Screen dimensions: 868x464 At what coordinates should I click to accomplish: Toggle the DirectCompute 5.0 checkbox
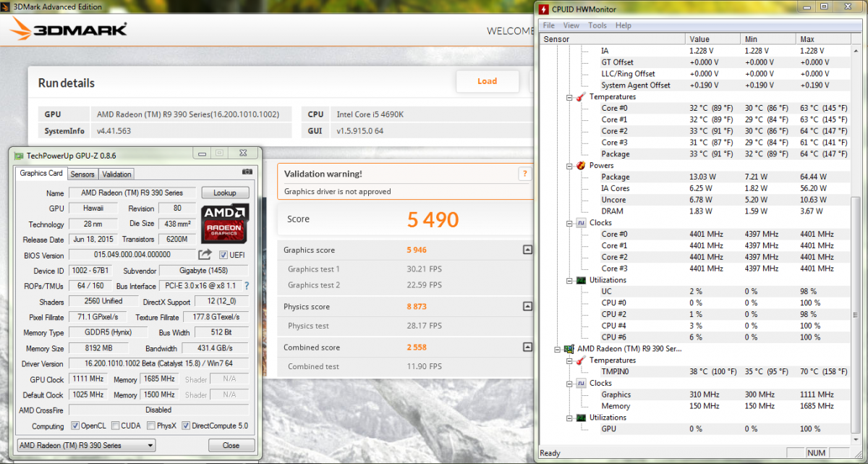point(186,426)
